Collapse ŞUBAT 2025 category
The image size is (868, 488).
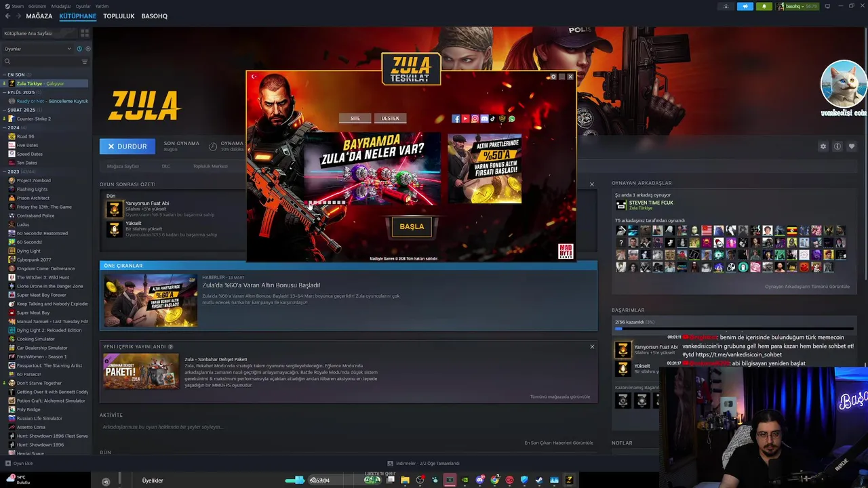[x=4, y=110]
